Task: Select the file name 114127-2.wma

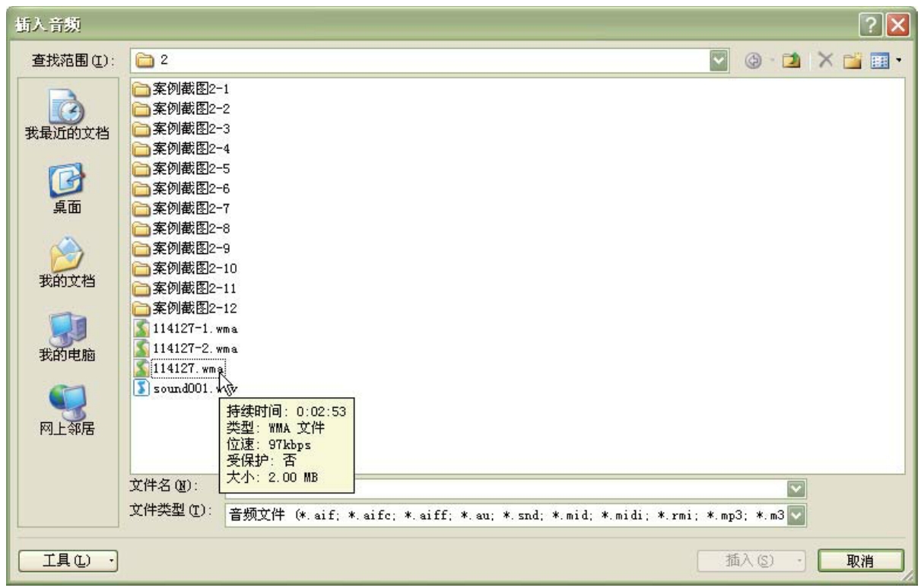Action: [x=195, y=348]
